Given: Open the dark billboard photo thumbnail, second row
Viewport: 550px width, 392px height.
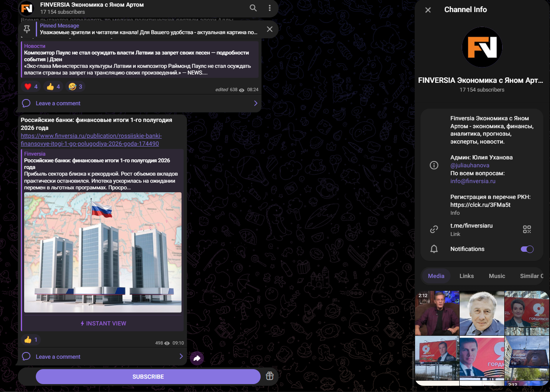Looking at the screenshot, I should click(527, 358).
